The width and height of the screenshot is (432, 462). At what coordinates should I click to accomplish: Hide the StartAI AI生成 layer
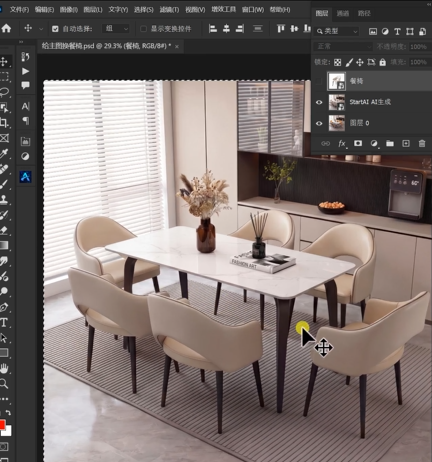(319, 102)
